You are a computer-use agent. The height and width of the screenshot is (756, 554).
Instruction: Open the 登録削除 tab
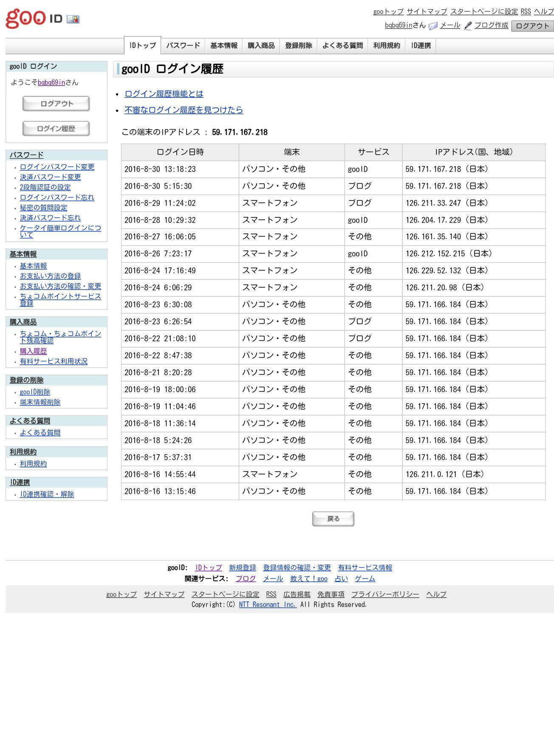tap(298, 45)
